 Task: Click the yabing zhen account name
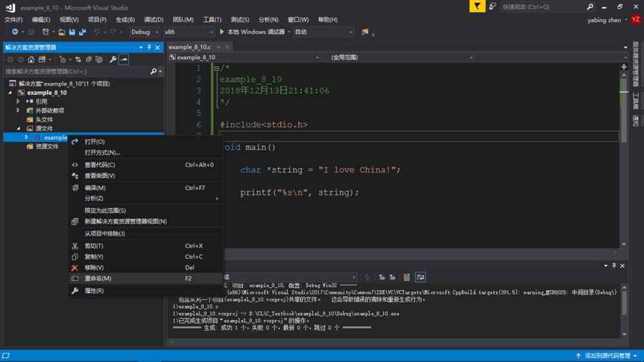[x=605, y=20]
